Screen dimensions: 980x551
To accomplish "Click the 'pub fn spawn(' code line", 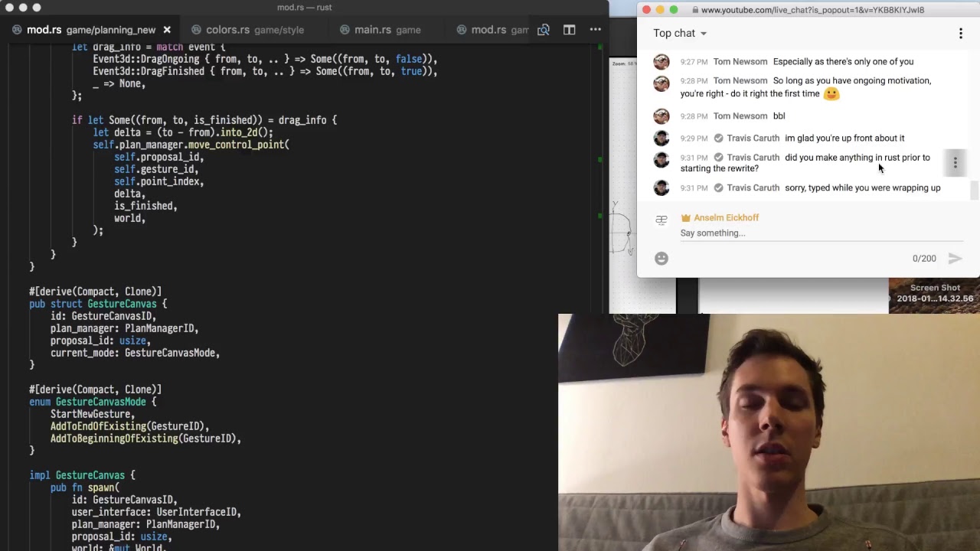I will pyautogui.click(x=85, y=487).
